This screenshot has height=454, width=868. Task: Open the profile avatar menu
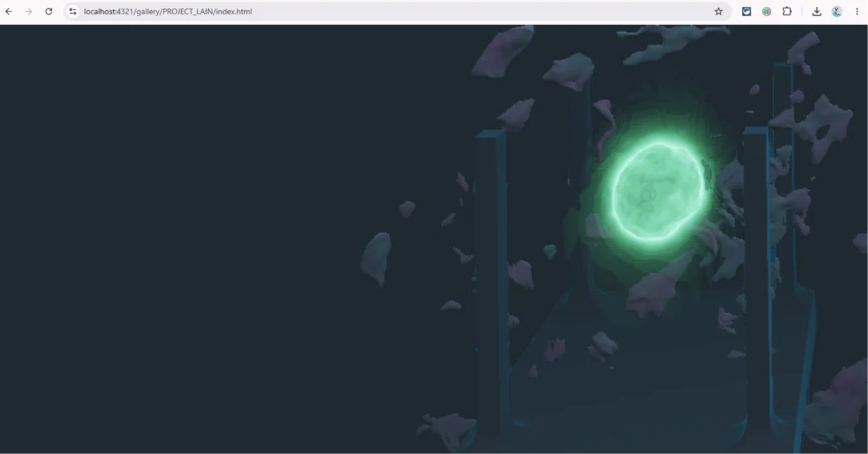837,12
